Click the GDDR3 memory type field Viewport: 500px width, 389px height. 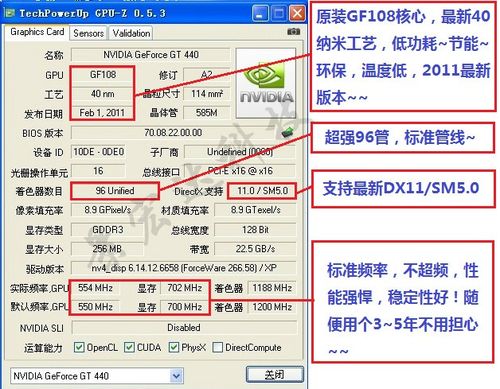pyautogui.click(x=107, y=230)
